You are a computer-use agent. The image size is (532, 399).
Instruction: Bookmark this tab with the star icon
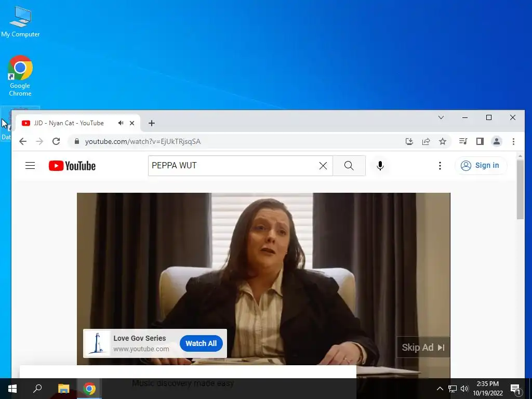pyautogui.click(x=443, y=141)
